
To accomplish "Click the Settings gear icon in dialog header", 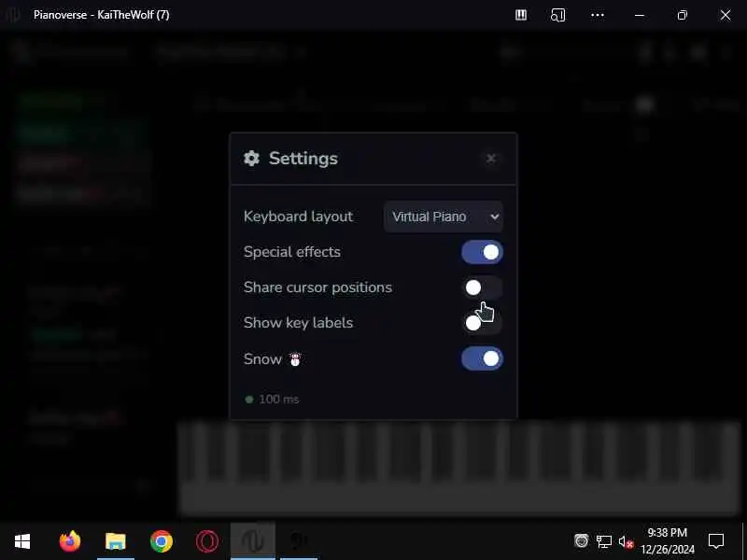I will coord(251,158).
